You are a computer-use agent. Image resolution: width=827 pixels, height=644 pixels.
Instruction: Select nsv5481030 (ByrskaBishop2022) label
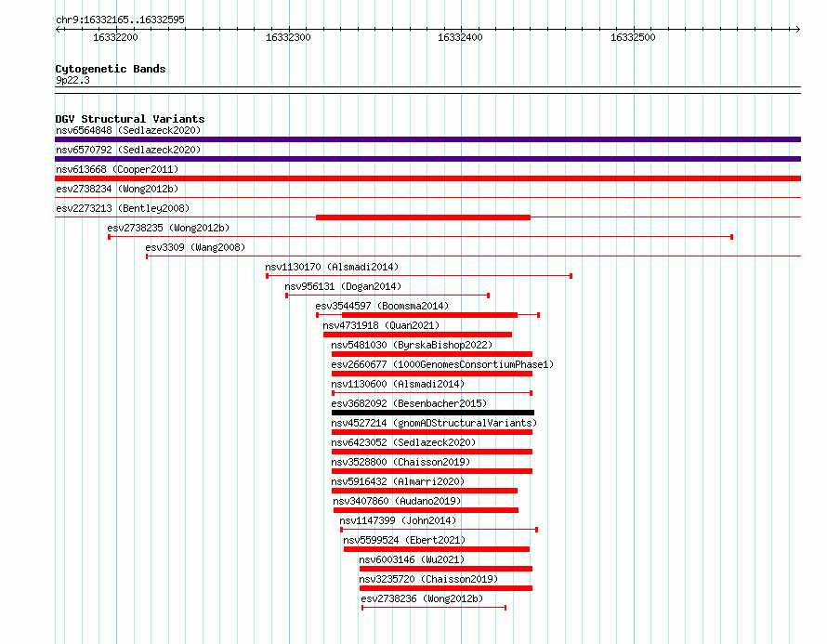412,345
